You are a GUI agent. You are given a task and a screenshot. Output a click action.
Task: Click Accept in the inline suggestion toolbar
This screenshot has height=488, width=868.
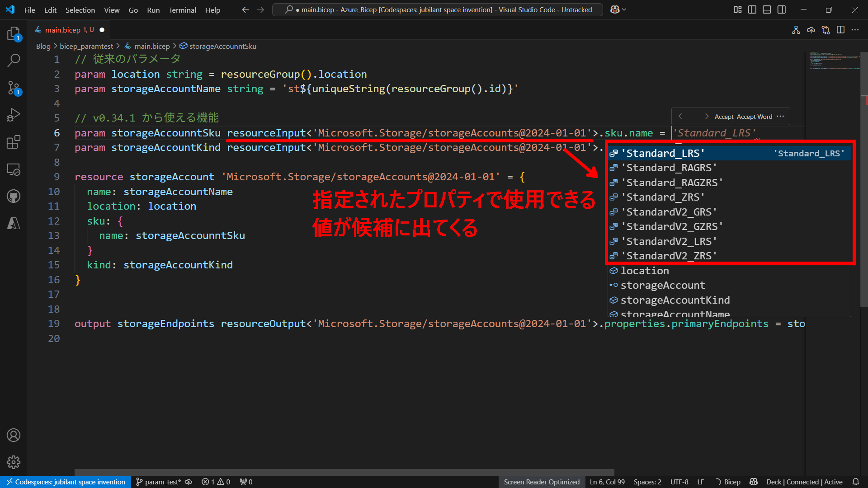click(x=724, y=117)
